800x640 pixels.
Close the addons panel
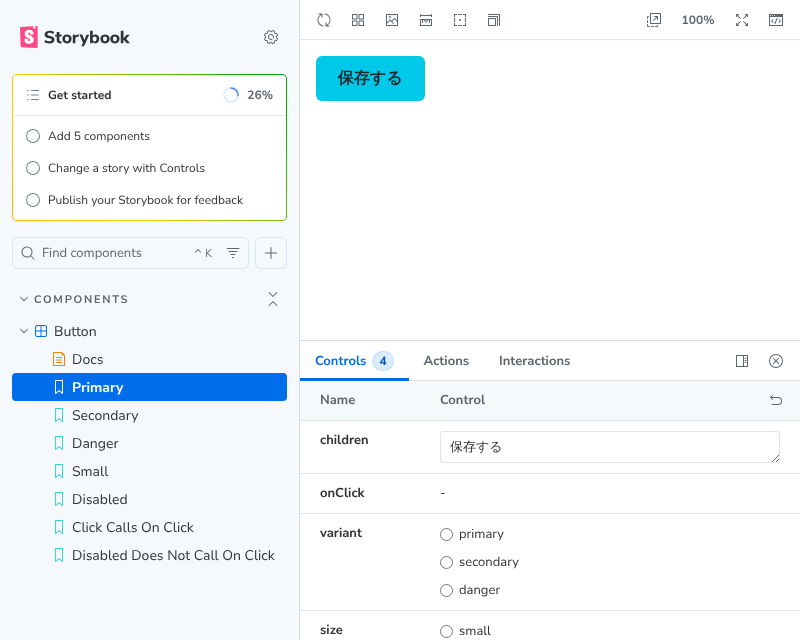[x=776, y=361]
